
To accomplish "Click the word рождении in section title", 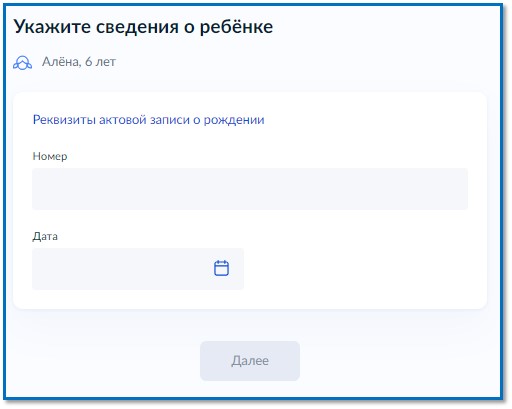I will [234, 120].
